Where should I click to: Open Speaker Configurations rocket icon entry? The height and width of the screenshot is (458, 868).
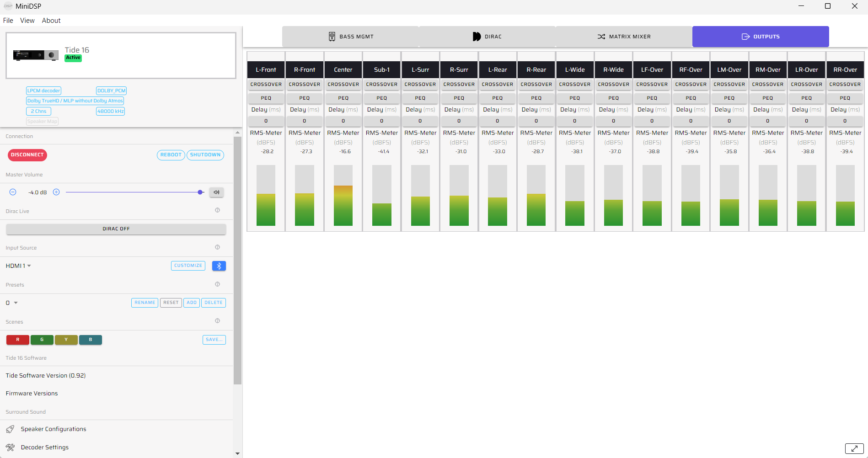pos(10,429)
